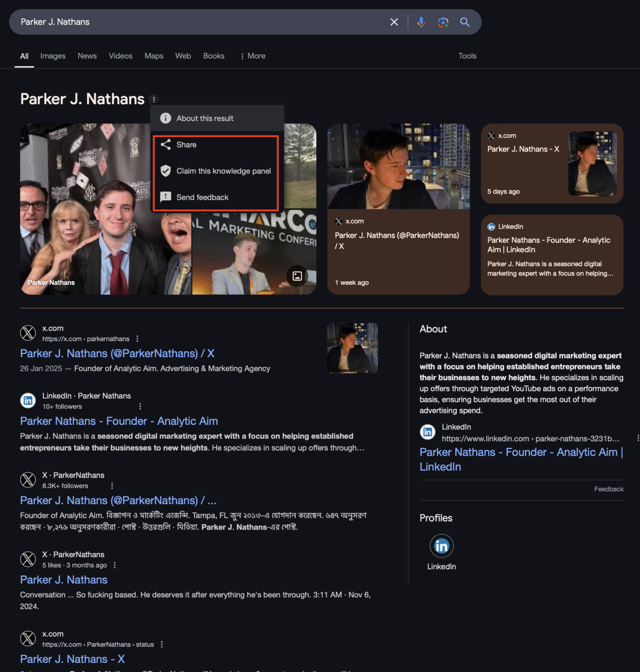Image resolution: width=640 pixels, height=672 pixels.
Task: Open the three-dot menu beside the LinkedIn result
Action: pos(140,406)
